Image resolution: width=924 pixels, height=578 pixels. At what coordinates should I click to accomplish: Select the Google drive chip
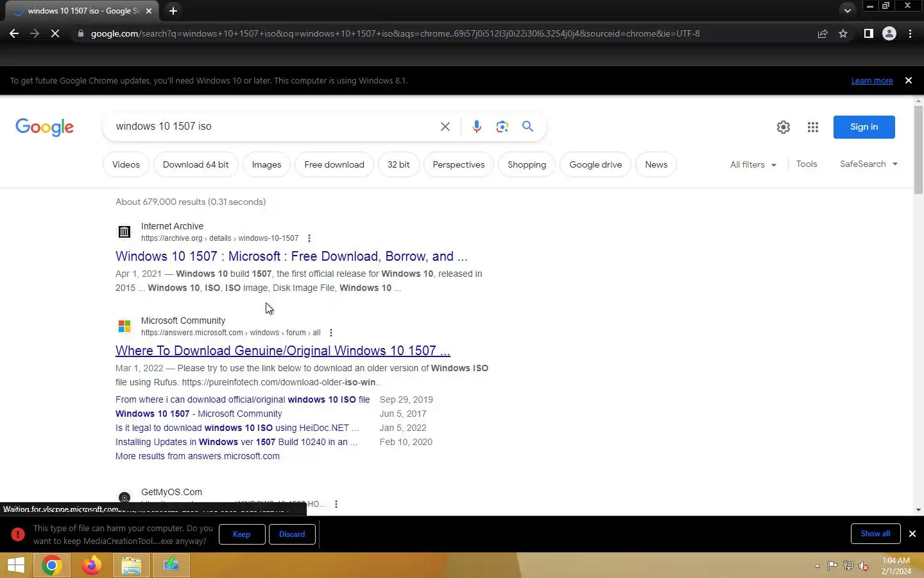pos(595,164)
